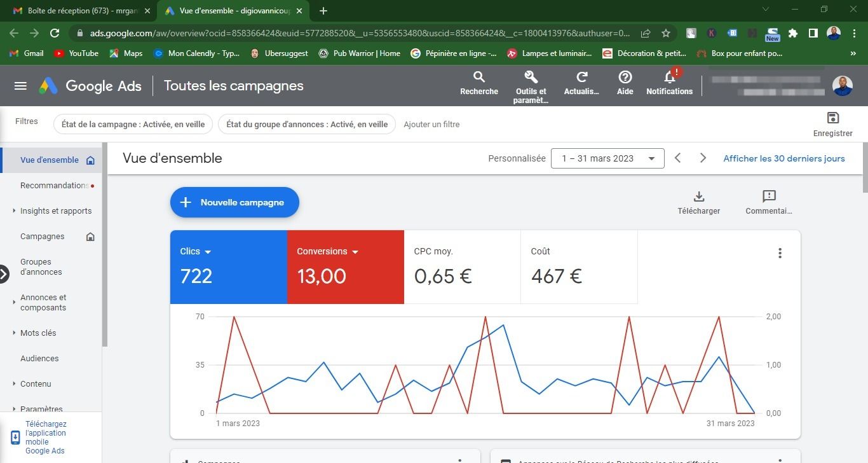Click Téléchargez l'application mobile link
Image resolution: width=868 pixels, height=463 pixels.
click(x=46, y=438)
